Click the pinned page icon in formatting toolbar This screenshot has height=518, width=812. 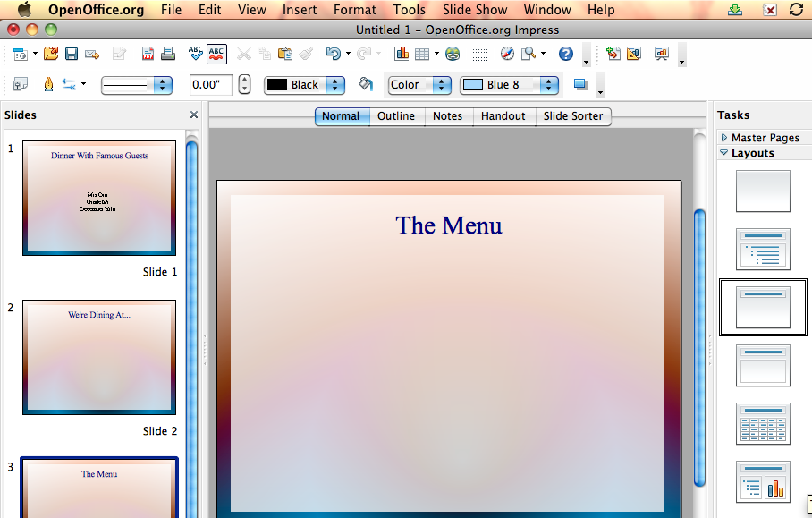point(21,84)
